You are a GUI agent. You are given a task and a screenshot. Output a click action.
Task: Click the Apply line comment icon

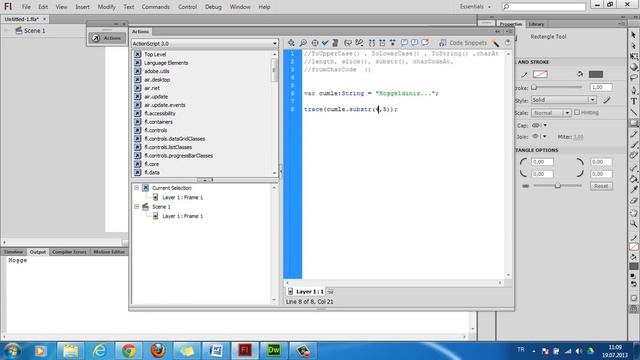(414, 43)
